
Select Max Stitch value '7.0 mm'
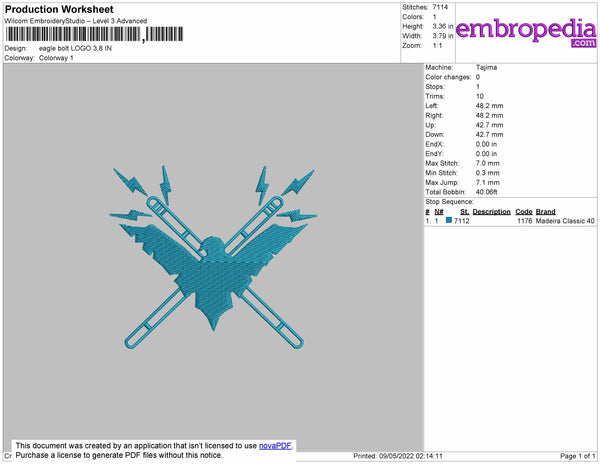click(x=488, y=163)
